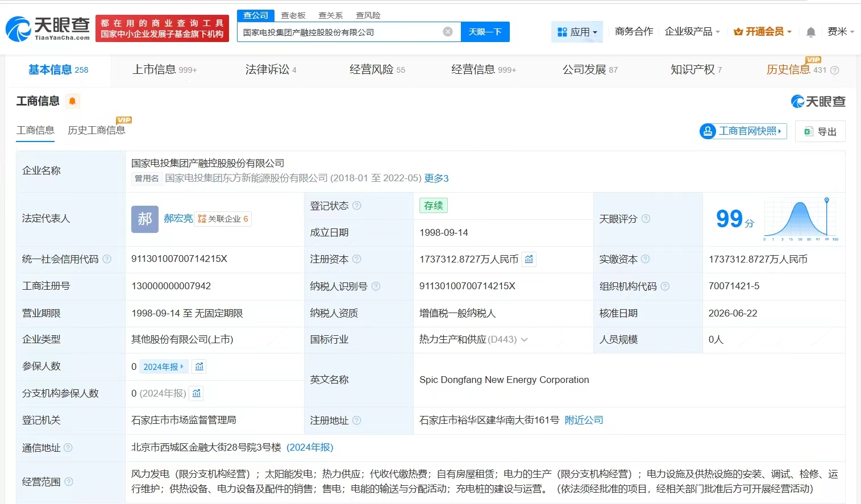The image size is (861, 504).
Task: Click help icon next to 统一社会信用代码
Action: pyautogui.click(x=107, y=259)
